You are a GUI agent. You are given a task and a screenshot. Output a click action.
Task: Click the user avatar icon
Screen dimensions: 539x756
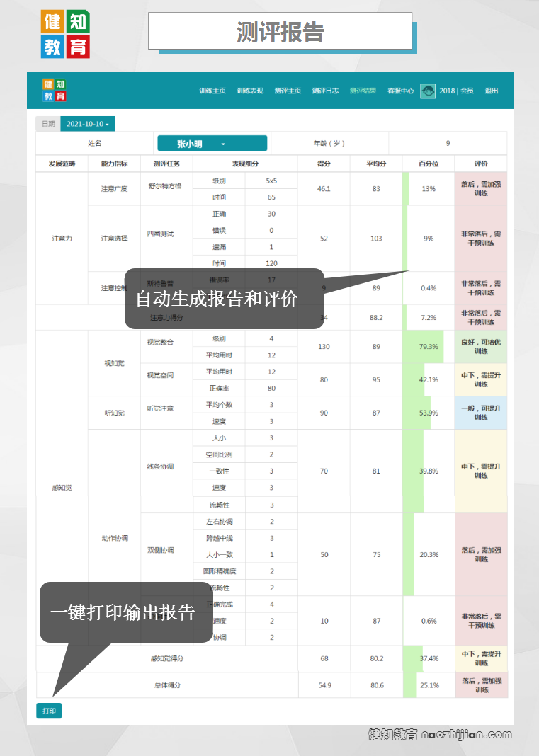coord(428,91)
